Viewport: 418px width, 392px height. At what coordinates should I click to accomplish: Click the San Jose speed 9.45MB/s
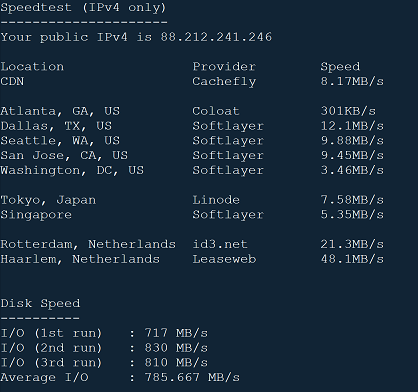(x=352, y=155)
